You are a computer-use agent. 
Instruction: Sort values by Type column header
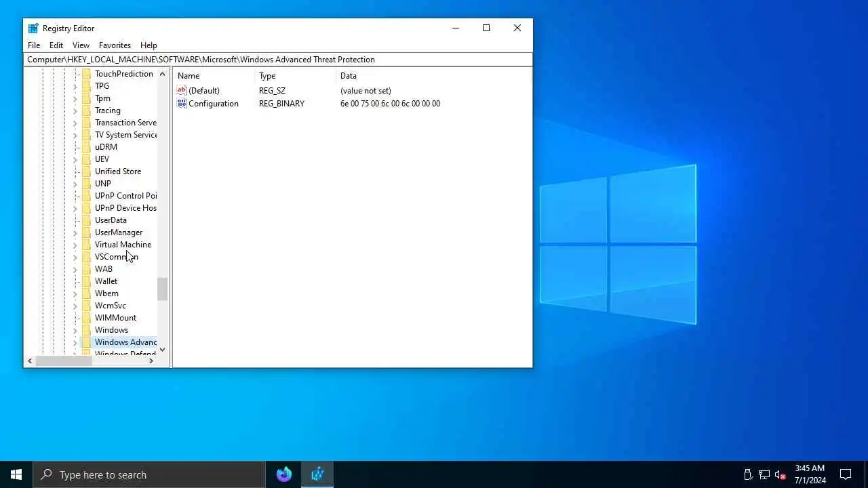(x=296, y=76)
